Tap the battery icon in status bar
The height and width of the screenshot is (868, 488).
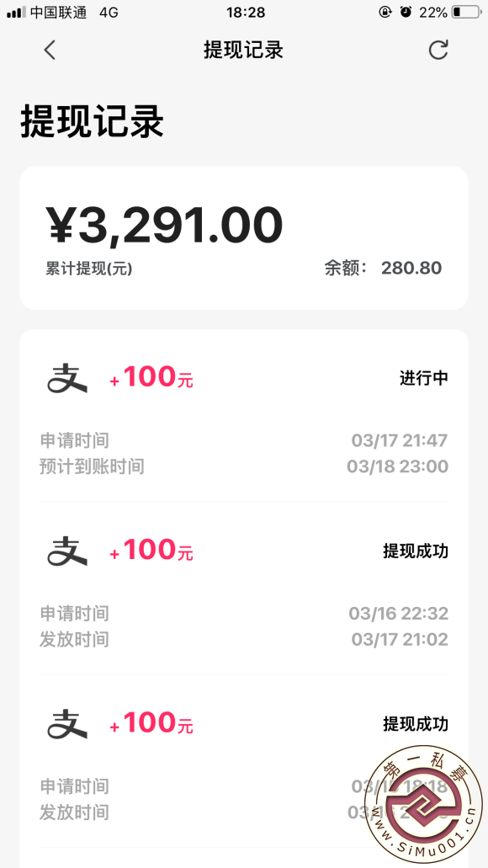(466, 12)
